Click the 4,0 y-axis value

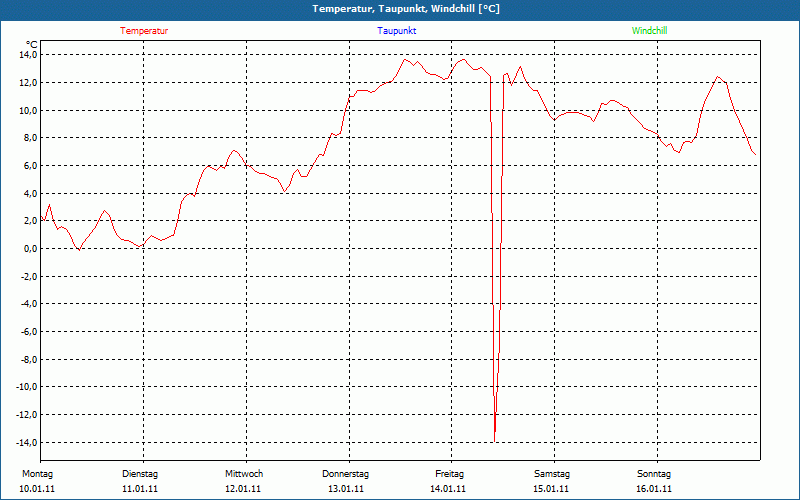tap(30, 193)
